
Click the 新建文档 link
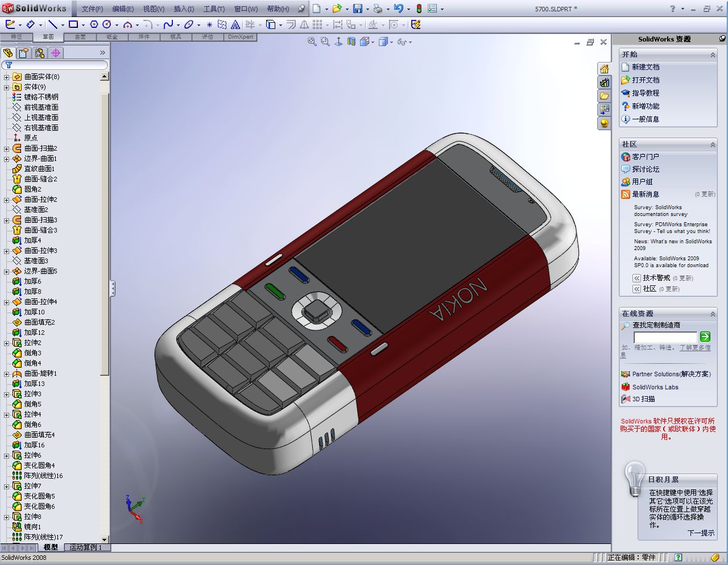pos(646,67)
